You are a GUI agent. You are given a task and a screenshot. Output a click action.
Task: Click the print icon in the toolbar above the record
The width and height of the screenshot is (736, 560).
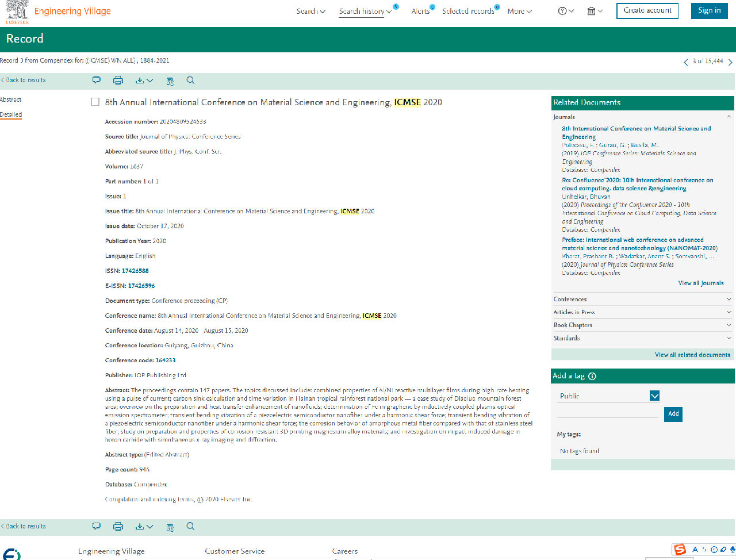coord(118,80)
